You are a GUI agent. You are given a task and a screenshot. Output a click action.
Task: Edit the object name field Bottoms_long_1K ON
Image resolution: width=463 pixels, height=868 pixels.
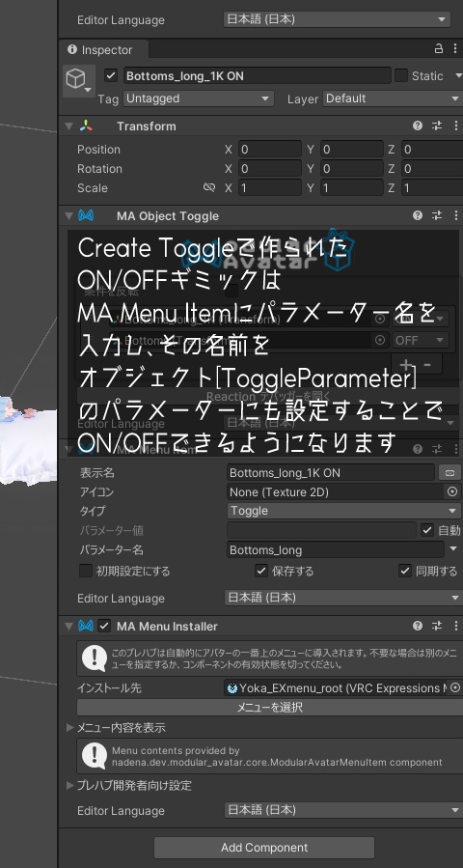[257, 76]
